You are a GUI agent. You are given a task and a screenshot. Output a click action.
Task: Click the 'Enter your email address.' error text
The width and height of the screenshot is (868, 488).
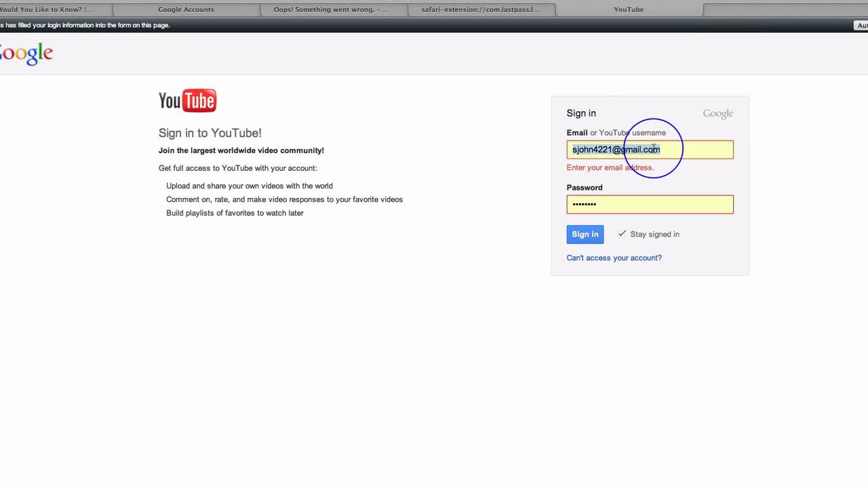click(x=610, y=167)
